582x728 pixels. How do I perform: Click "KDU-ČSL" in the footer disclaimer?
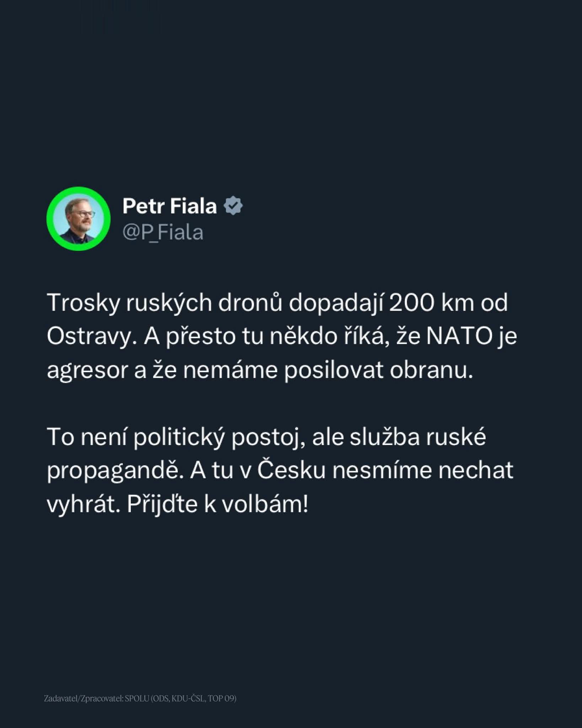pyautogui.click(x=188, y=699)
